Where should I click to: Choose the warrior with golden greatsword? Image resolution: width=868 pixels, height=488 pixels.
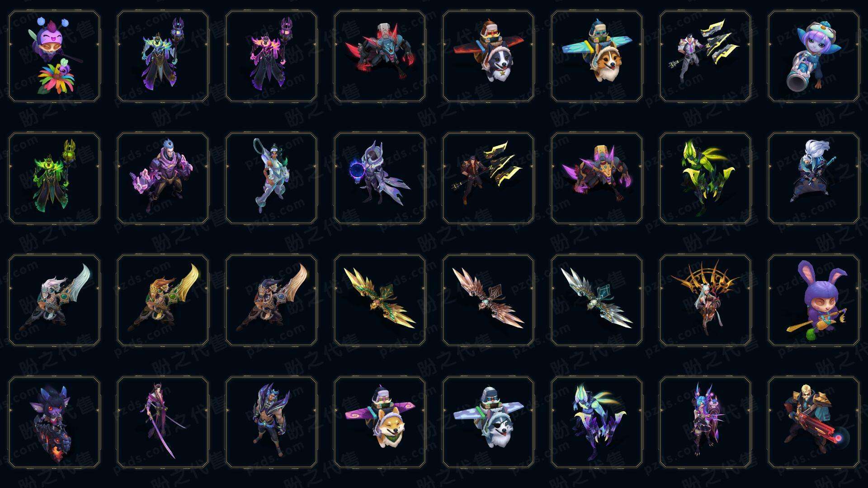tap(163, 300)
